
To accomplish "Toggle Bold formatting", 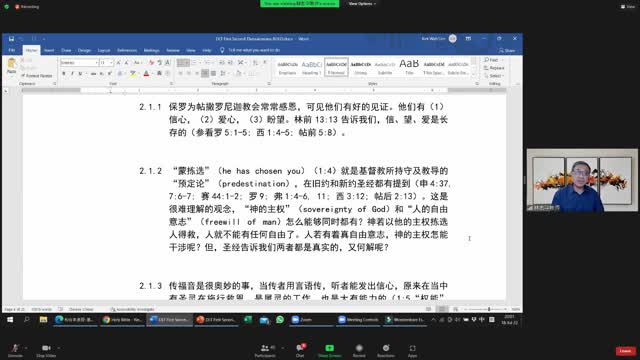I will (x=64, y=73).
